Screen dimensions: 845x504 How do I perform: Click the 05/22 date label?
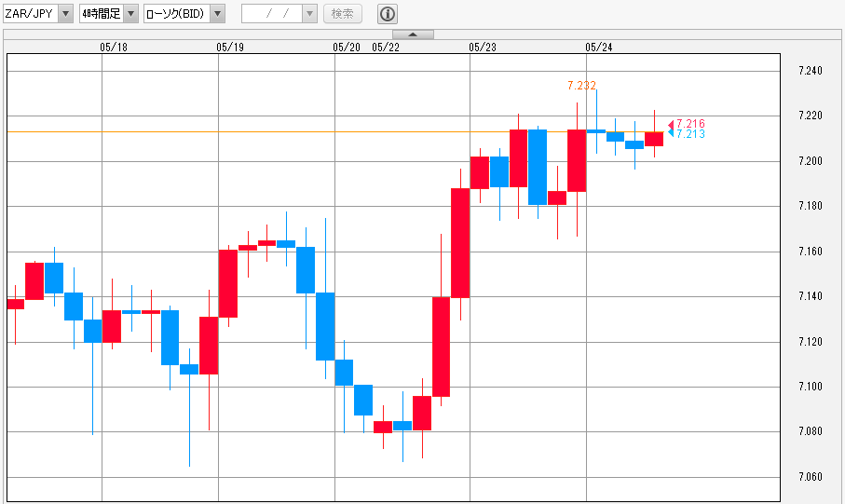click(386, 47)
